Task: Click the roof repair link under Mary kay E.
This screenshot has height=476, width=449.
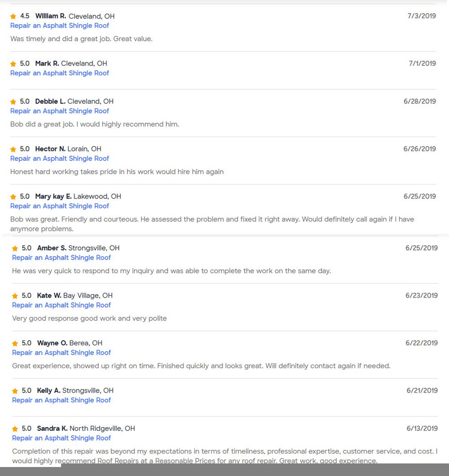Action: 60,206
